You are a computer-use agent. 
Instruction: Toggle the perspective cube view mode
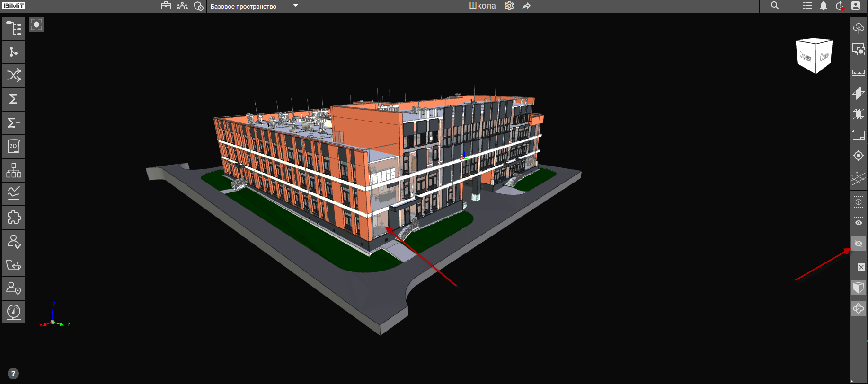(859, 288)
